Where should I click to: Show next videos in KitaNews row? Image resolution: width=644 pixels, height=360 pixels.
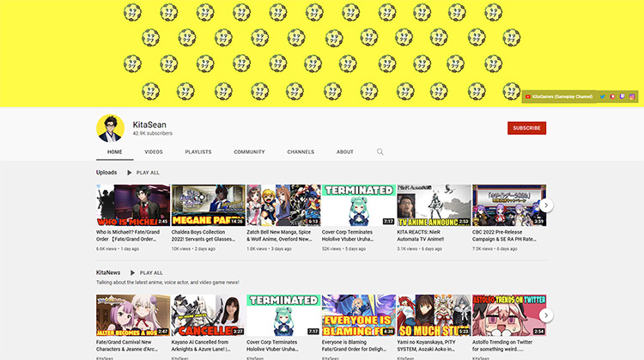point(546,315)
